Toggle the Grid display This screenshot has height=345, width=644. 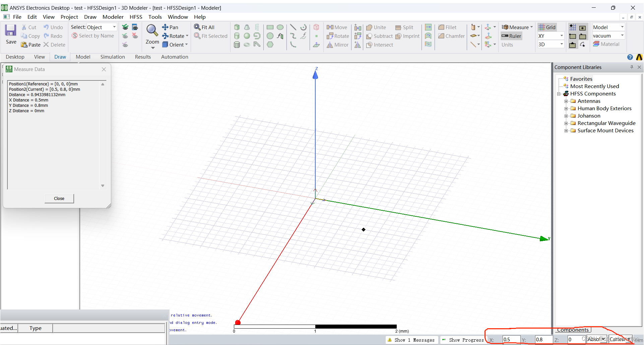coord(547,27)
